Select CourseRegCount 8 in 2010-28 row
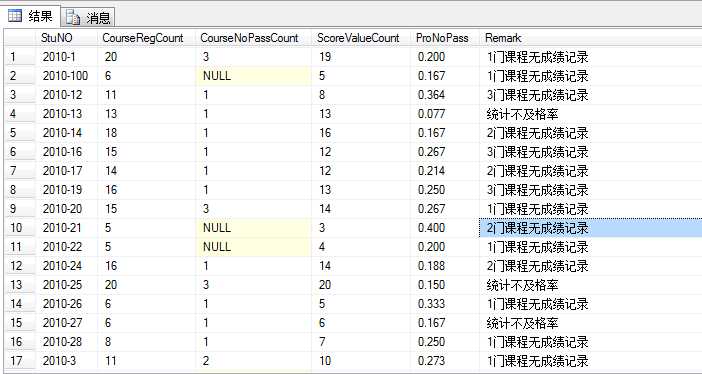The height and width of the screenshot is (374, 702). [147, 342]
